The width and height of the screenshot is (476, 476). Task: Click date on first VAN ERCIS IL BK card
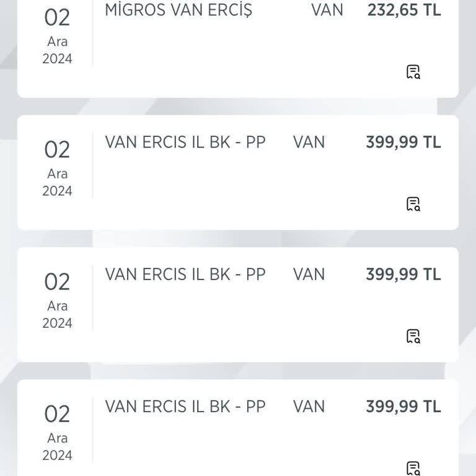(57, 168)
